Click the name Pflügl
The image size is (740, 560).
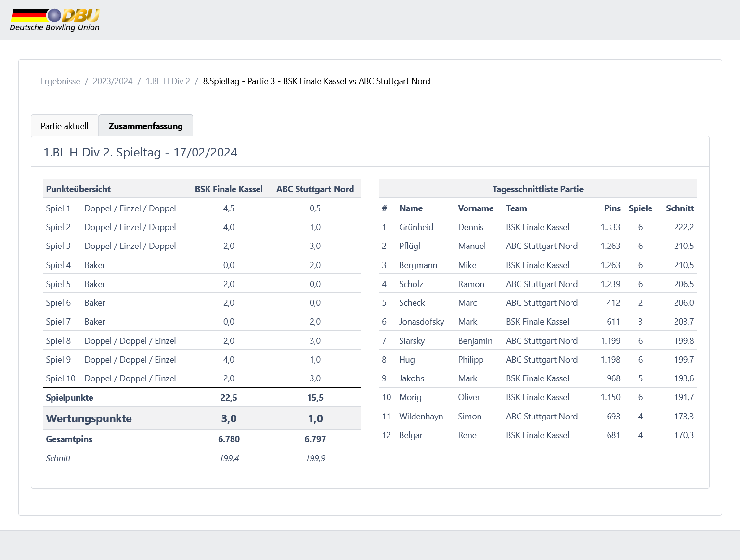pos(410,246)
